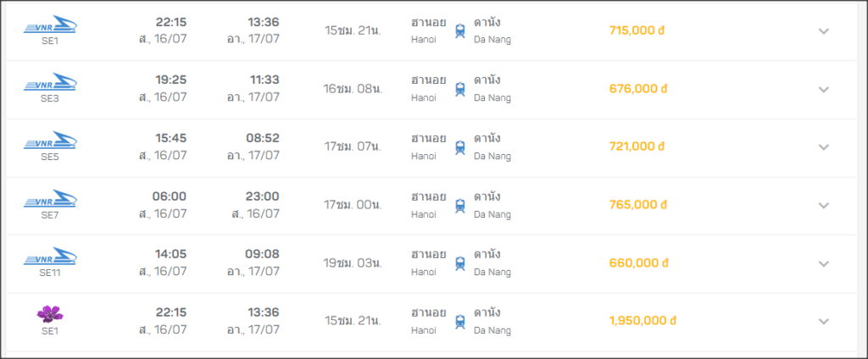Screen dimensions: 868x359
Task: Click train icon in the 660,000 đ row
Action: click(460, 263)
